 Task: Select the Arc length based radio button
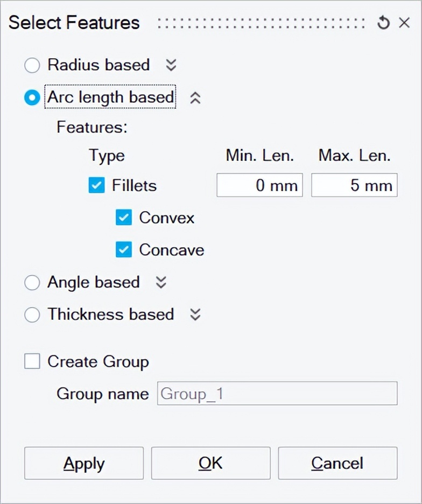click(32, 97)
